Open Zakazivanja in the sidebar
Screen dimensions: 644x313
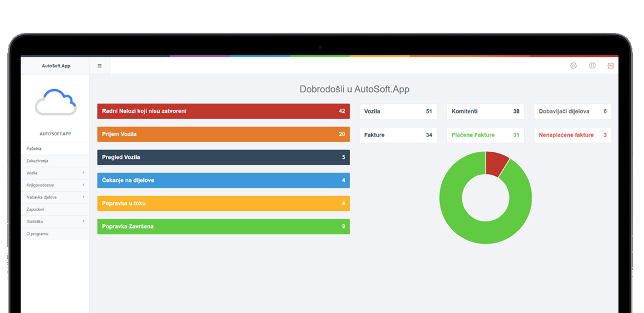pyautogui.click(x=55, y=161)
